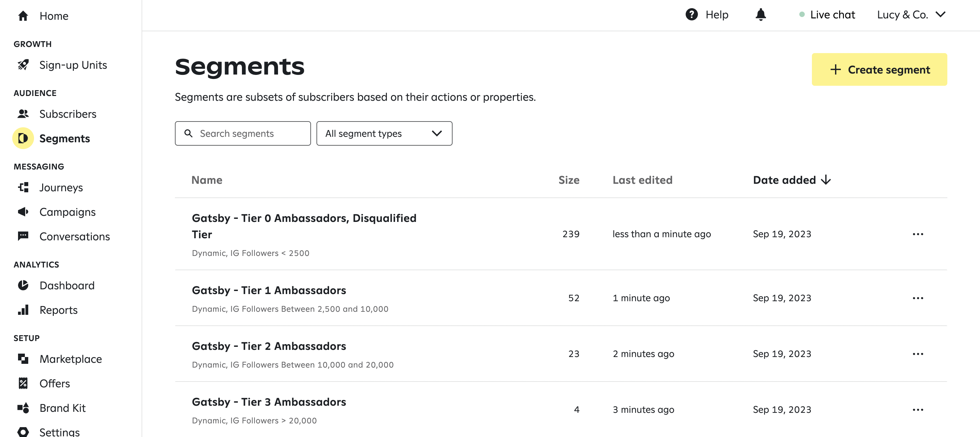Open options menu for Gatsby Tier 3 Ambassadors
Image resolution: width=980 pixels, height=437 pixels.
point(918,409)
